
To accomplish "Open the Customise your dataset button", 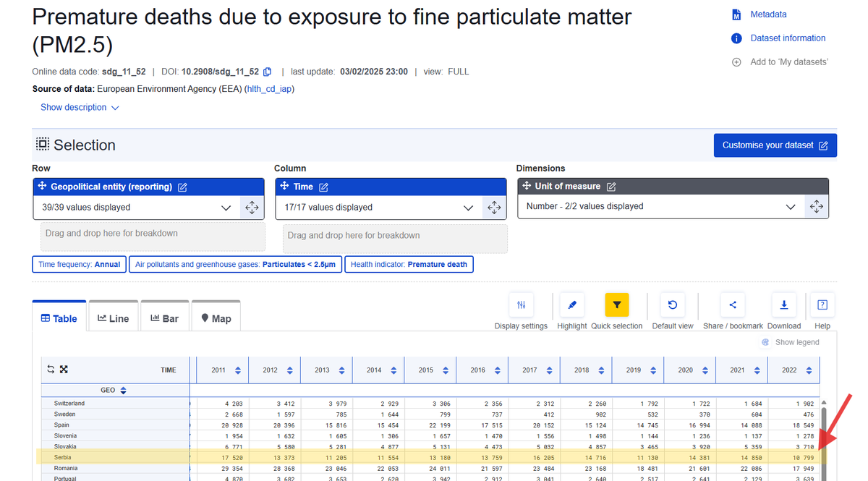I will point(775,145).
